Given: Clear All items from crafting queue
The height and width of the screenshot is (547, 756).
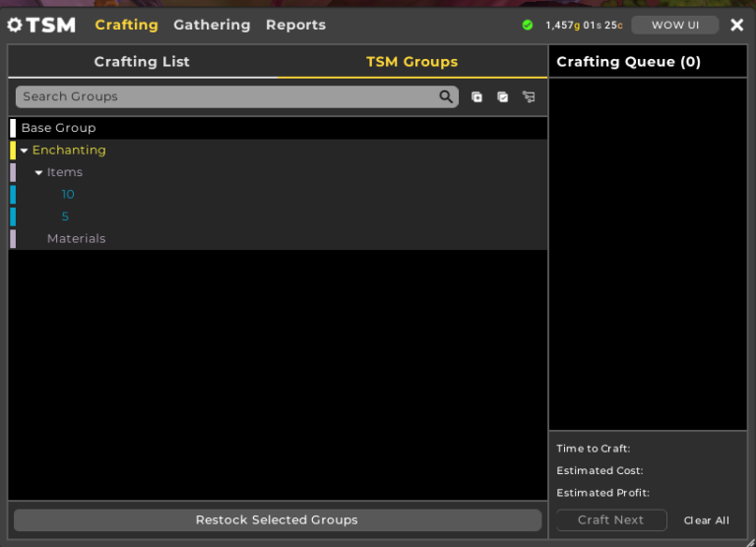Looking at the screenshot, I should [707, 520].
